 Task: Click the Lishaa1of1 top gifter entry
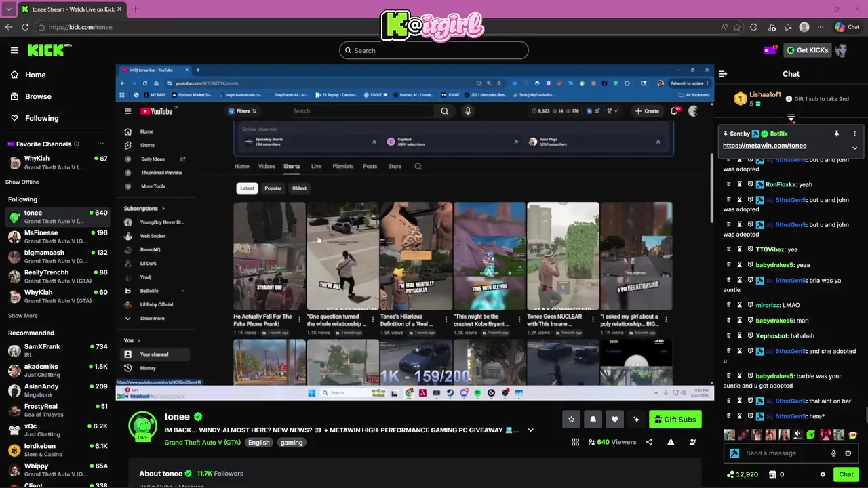[x=758, y=99]
